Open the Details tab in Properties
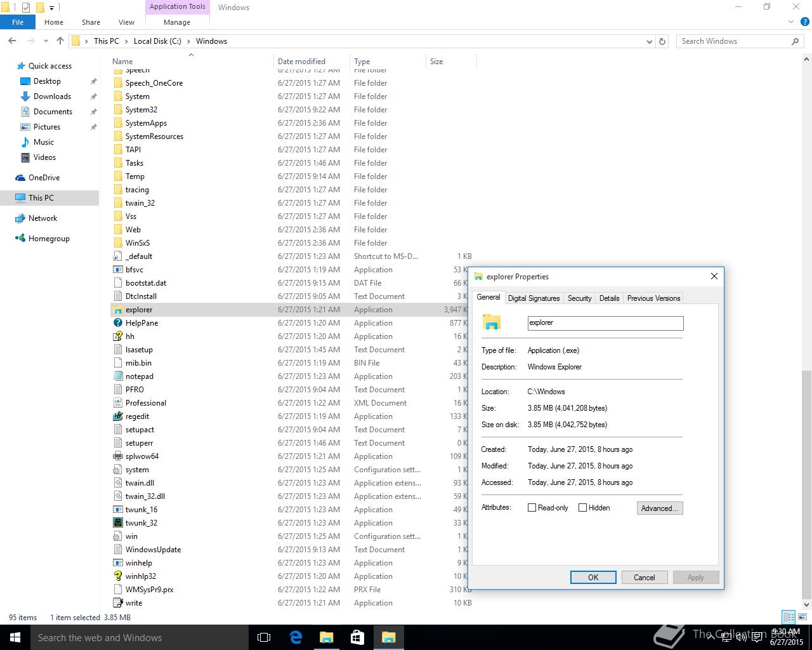The image size is (812, 650). tap(609, 298)
